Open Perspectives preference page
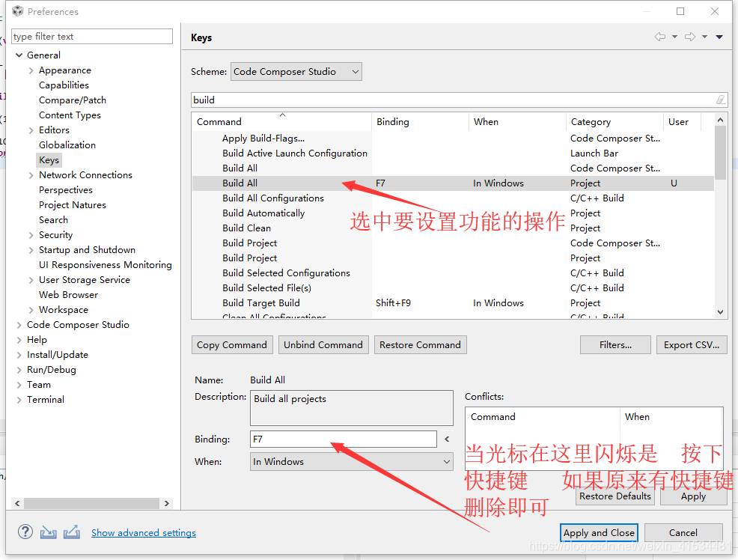This screenshot has height=560, width=738. (65, 190)
